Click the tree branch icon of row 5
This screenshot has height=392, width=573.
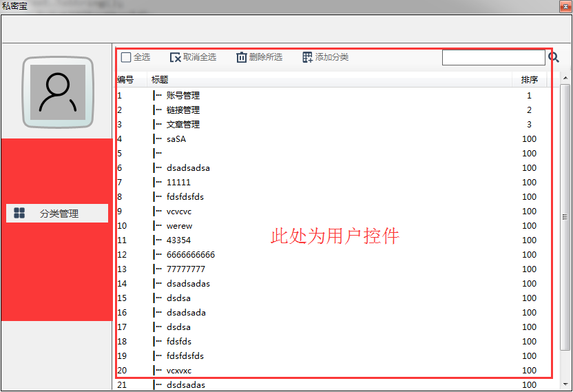[x=158, y=154]
